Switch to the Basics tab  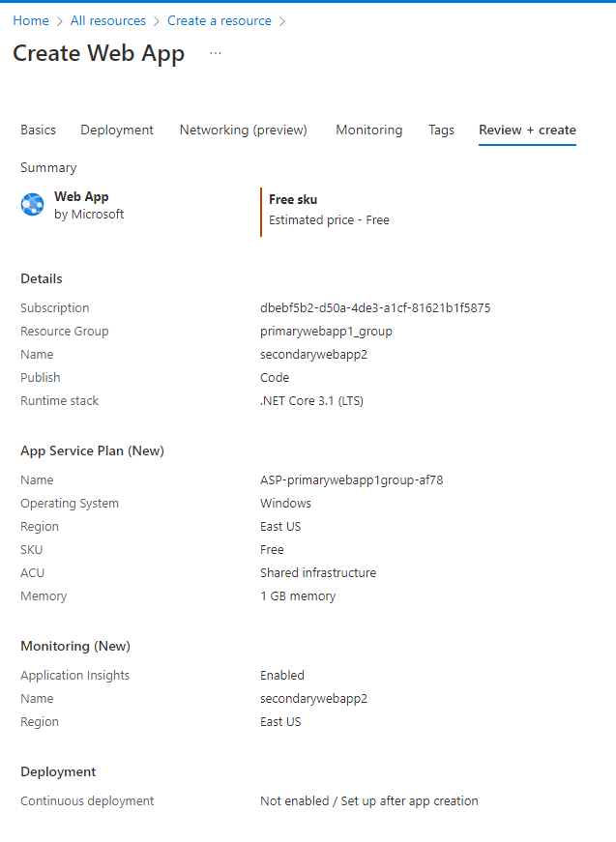pyautogui.click(x=38, y=130)
